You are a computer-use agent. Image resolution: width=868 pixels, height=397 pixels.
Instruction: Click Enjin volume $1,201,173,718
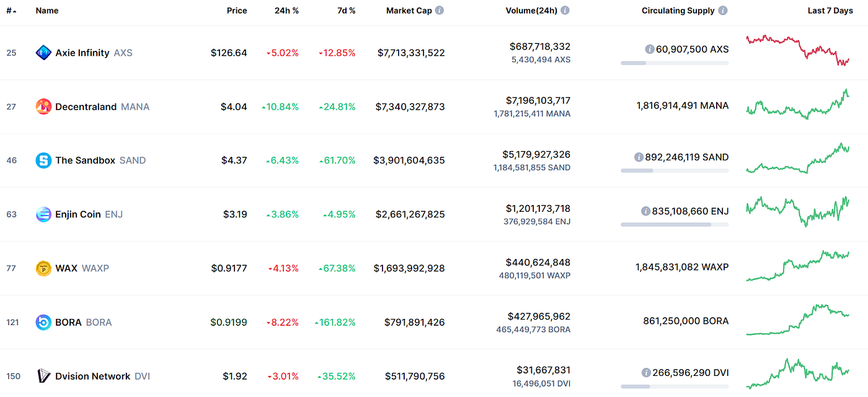(538, 208)
